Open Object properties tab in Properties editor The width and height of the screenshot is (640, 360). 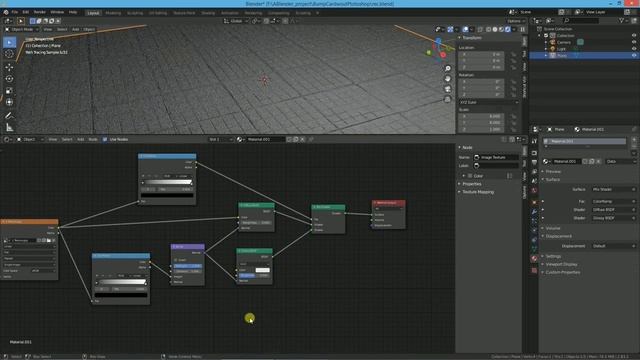(534, 202)
